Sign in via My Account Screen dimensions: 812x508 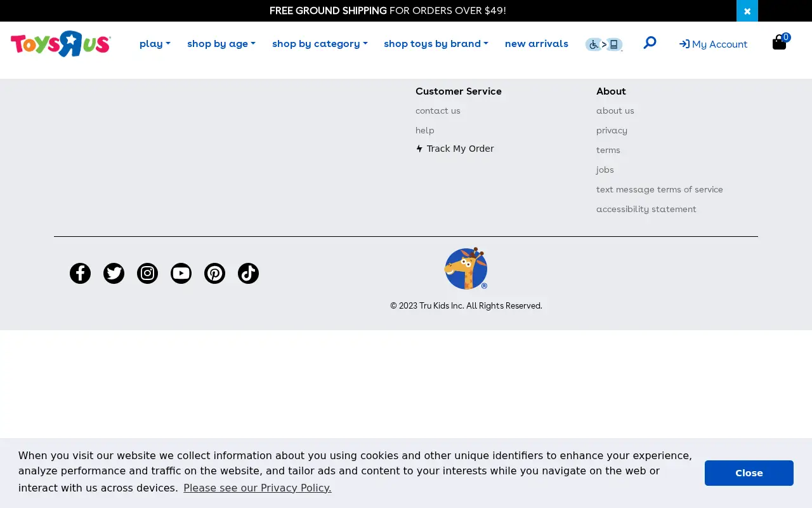coord(713,44)
